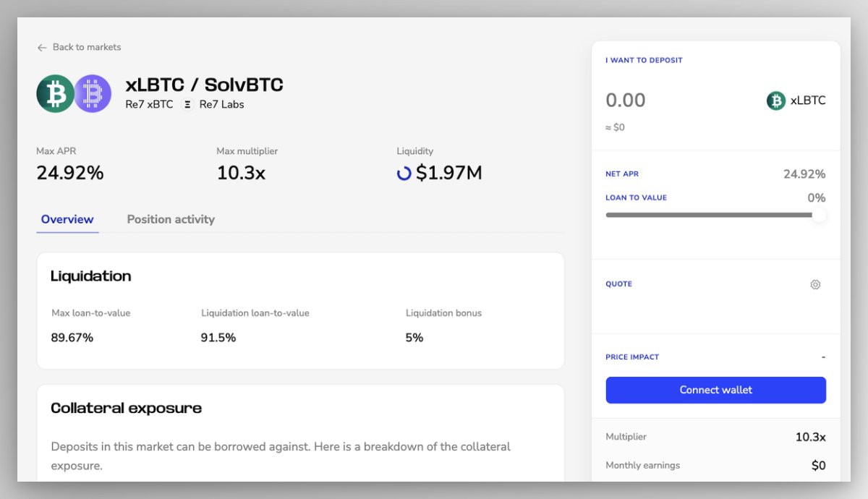Focus the 0.00 deposit amount field

tap(626, 101)
